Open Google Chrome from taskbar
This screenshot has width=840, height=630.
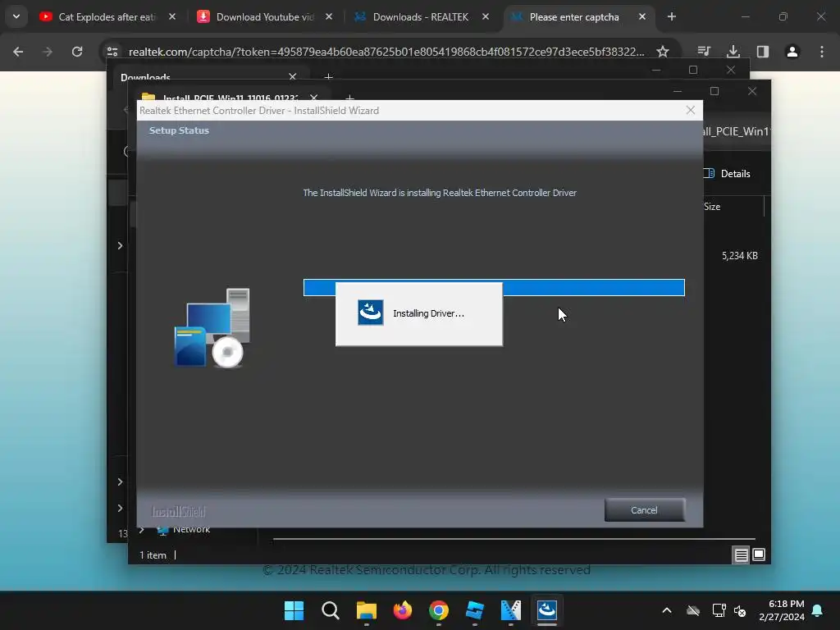click(x=439, y=610)
